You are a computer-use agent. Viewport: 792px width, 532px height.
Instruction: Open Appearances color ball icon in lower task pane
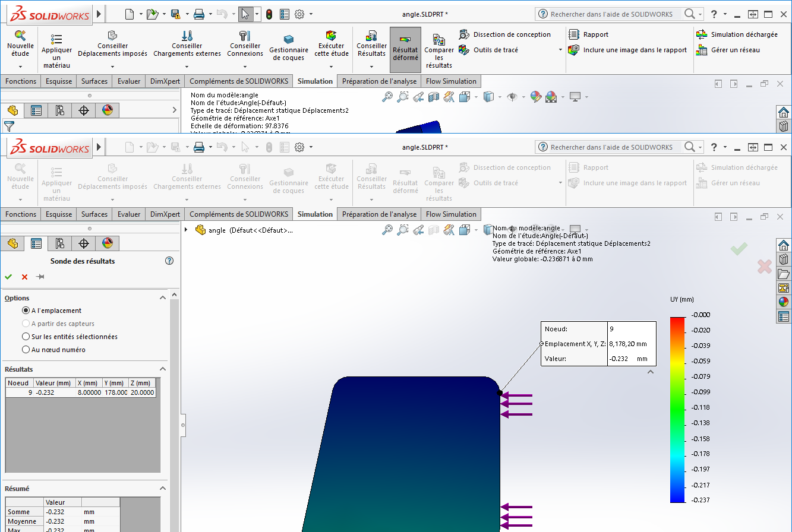click(x=784, y=302)
